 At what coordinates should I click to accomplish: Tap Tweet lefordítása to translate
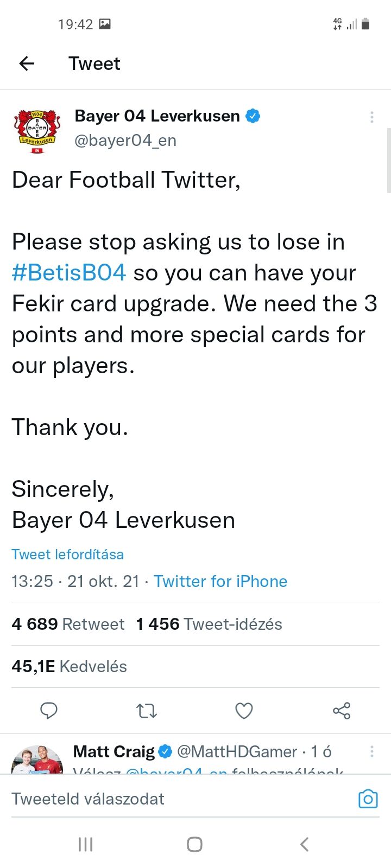pyautogui.click(x=67, y=554)
